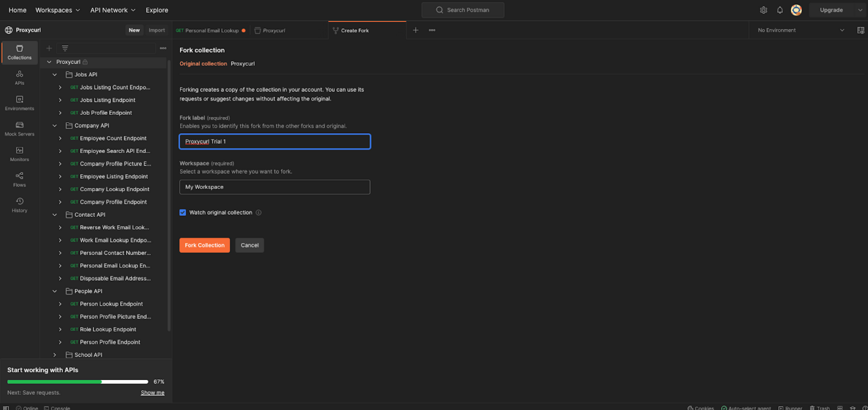Click the Upgrade button

coord(831,10)
